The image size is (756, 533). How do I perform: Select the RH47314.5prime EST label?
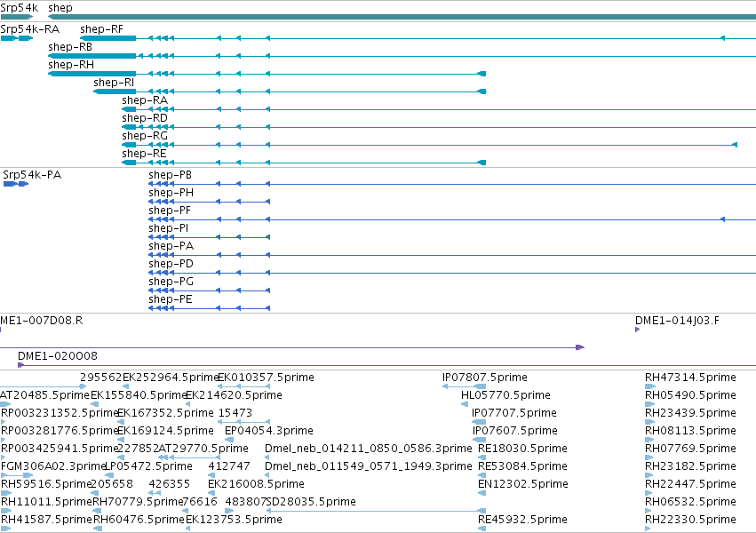[x=690, y=378]
